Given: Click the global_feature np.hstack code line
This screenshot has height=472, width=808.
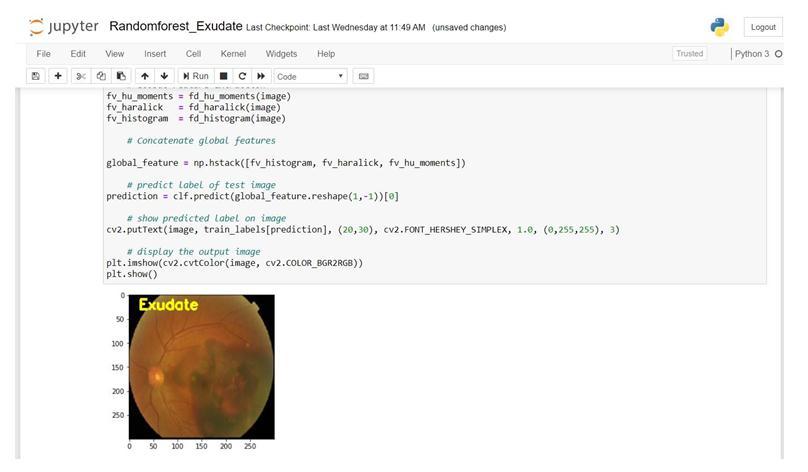Looking at the screenshot, I should tap(286, 163).
